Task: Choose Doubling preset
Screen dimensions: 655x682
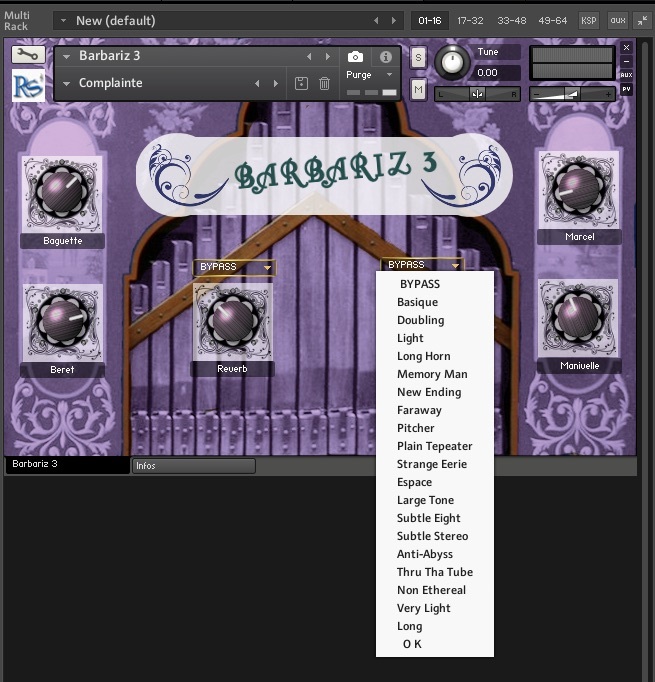Action: (434, 320)
